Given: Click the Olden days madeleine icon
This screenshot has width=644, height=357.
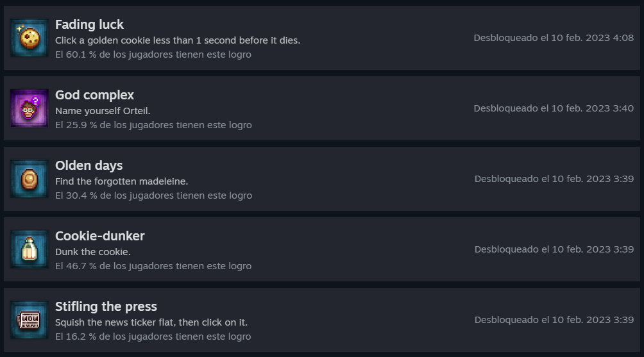Looking at the screenshot, I should (30, 179).
